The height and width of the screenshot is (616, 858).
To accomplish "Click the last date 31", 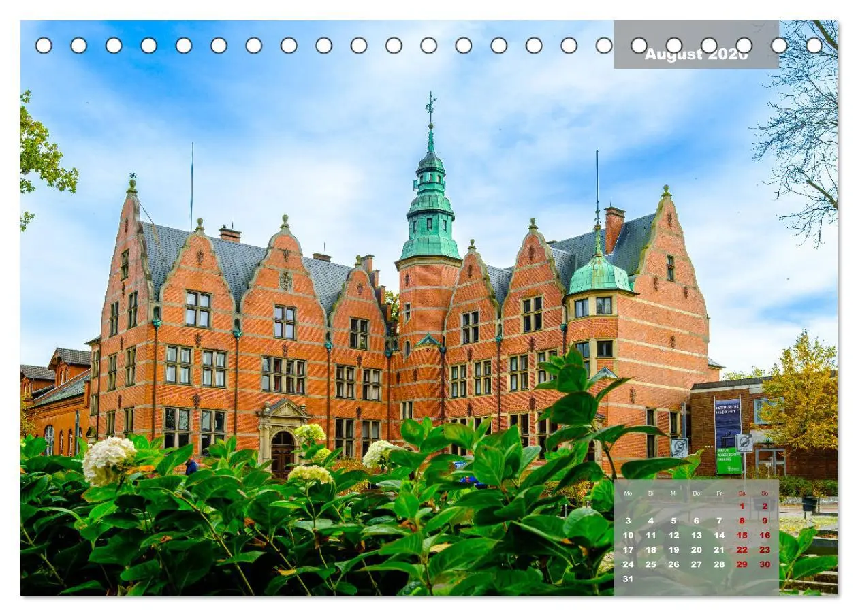I will pyautogui.click(x=628, y=579).
